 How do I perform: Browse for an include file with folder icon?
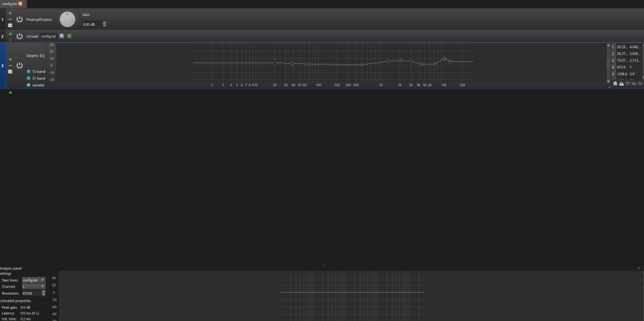62,35
